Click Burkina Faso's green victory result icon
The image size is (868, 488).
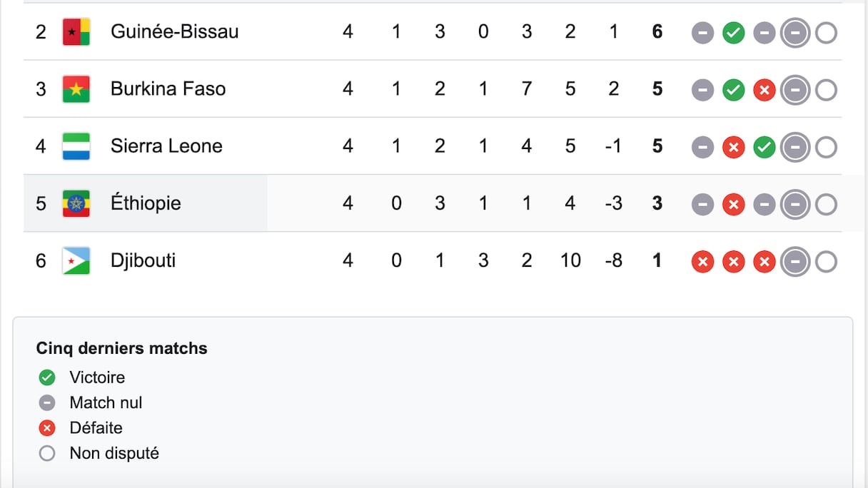(x=733, y=90)
